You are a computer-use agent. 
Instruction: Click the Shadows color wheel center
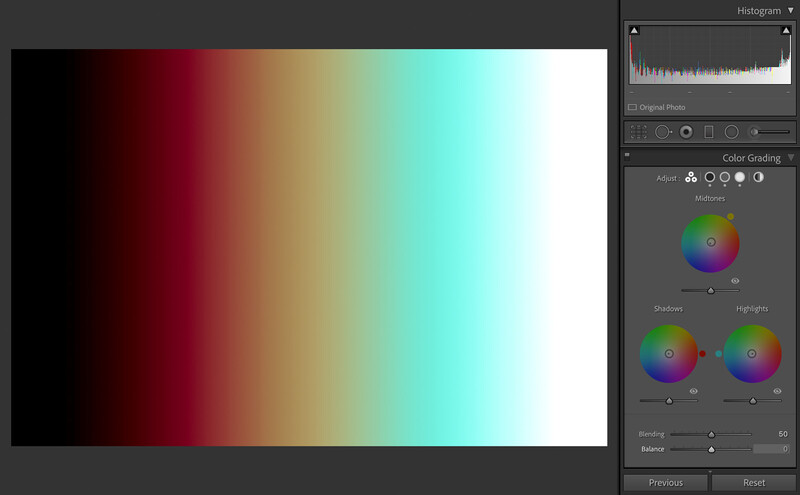click(669, 354)
